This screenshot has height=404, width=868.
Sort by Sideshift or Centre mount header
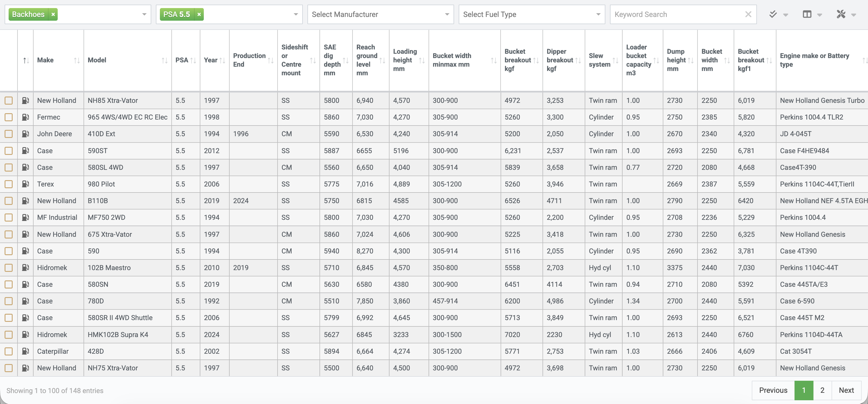pos(299,60)
